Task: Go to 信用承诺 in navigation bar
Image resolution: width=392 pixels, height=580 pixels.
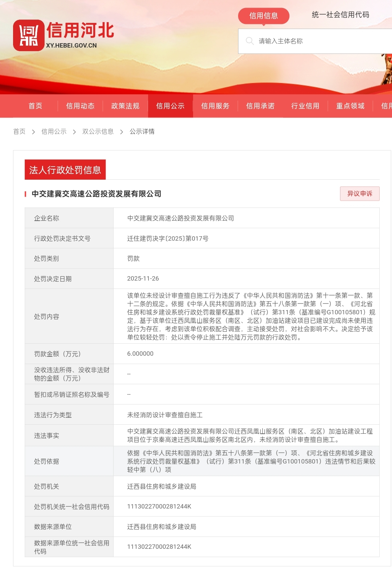Action: coord(260,106)
